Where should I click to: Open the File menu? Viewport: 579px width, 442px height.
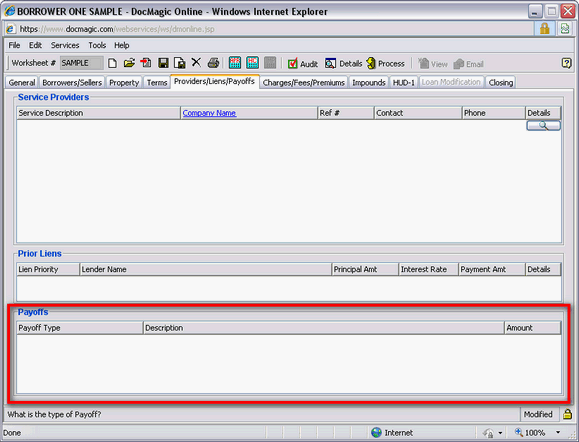coord(14,45)
